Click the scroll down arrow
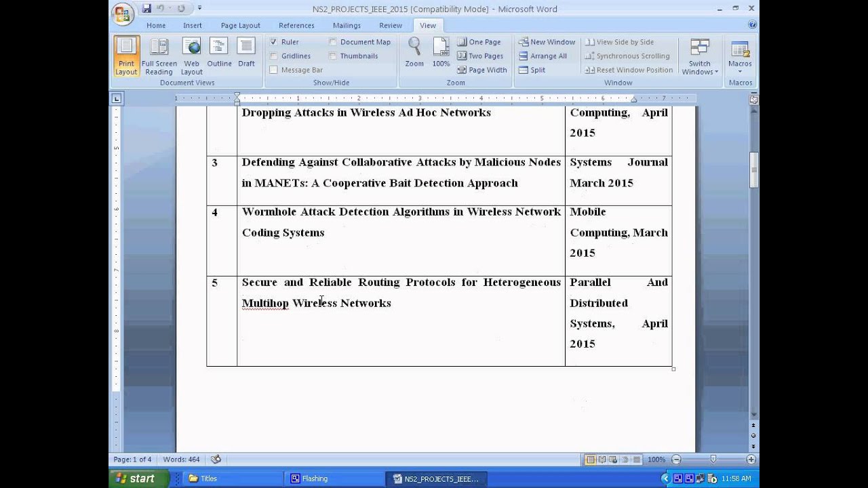Viewport: 868px width, 488px height. 753,415
